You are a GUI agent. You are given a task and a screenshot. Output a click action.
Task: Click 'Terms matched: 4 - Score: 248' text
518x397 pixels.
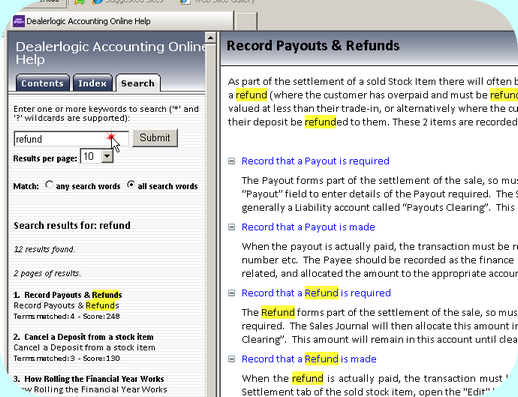[x=67, y=316]
